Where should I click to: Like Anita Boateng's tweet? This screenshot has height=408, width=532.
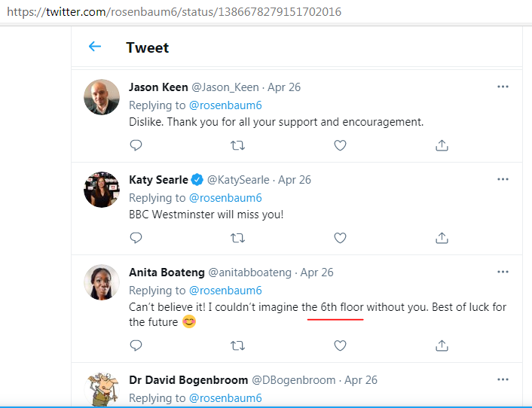point(340,346)
